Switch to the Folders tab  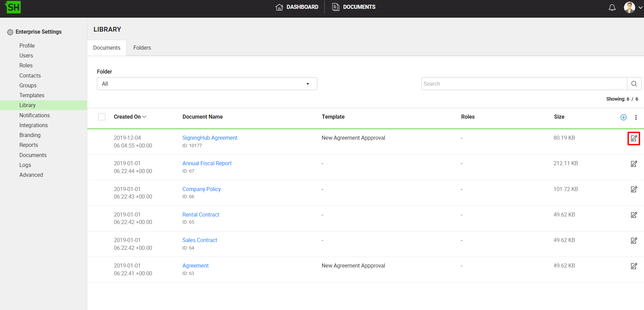142,48
